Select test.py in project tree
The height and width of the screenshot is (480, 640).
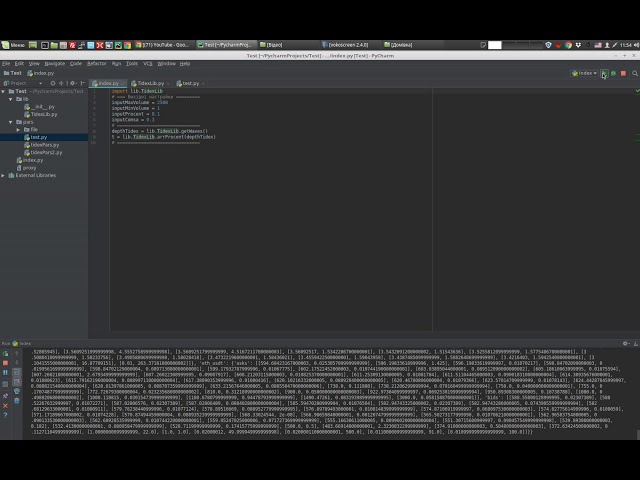coord(36,138)
